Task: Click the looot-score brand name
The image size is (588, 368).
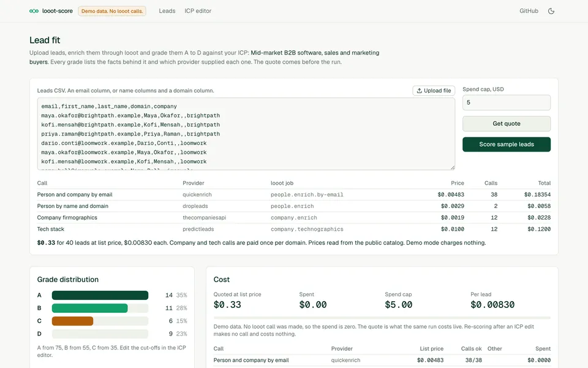Action: [x=58, y=11]
